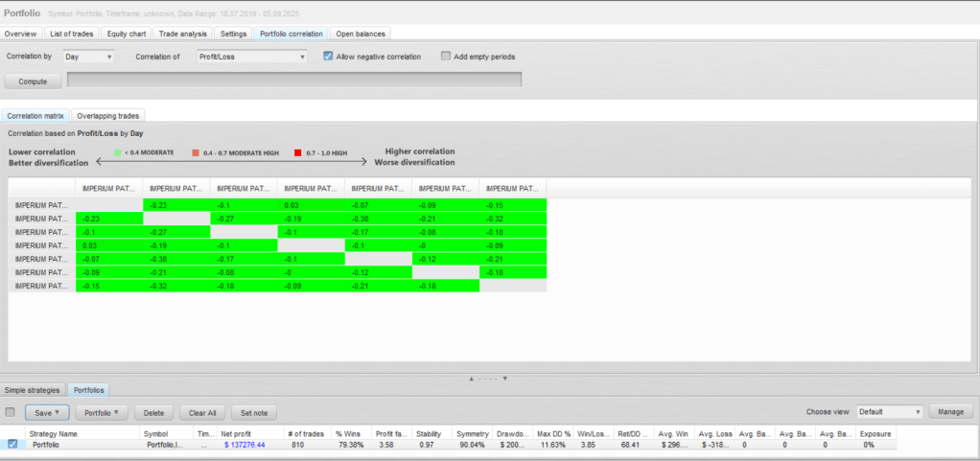Collapse the bottom panel using the splitter arrows
The width and height of the screenshot is (980, 461).
click(x=505, y=379)
